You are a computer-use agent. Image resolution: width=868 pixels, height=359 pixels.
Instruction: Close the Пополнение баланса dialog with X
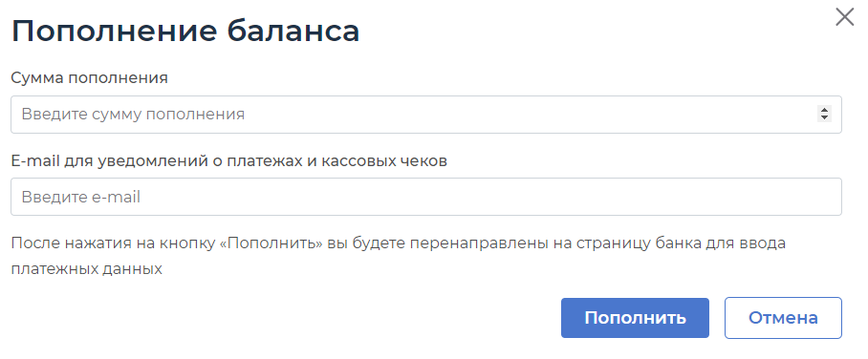(844, 17)
